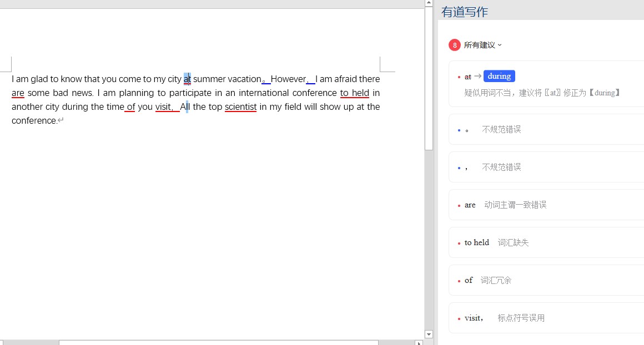
Task: Click underlined 'are' in the document text
Action: [x=18, y=93]
